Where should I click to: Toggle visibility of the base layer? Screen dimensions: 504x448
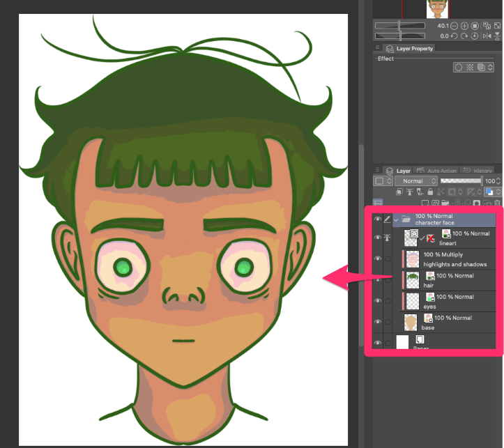[378, 322]
